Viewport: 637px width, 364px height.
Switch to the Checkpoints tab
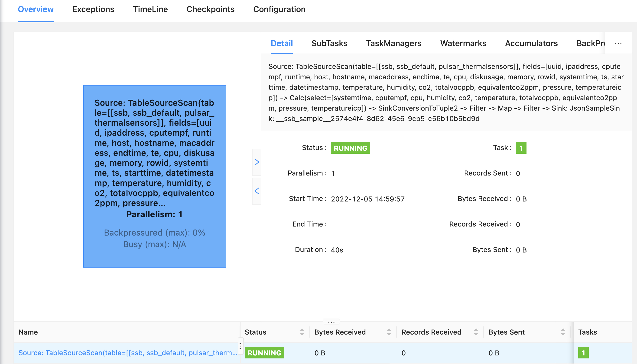coord(211,9)
